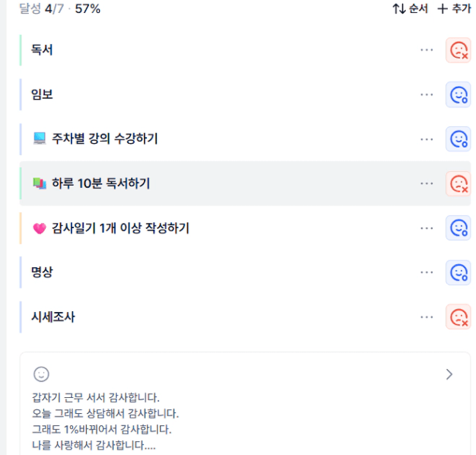The image size is (476, 455).
Task: Click the 감사일기 completion face icon
Action: click(458, 228)
